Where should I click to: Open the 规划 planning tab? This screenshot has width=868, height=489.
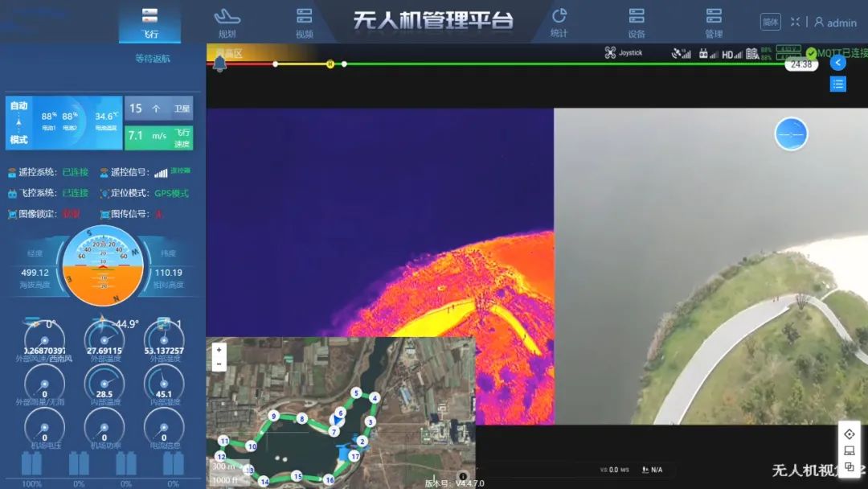point(227,23)
